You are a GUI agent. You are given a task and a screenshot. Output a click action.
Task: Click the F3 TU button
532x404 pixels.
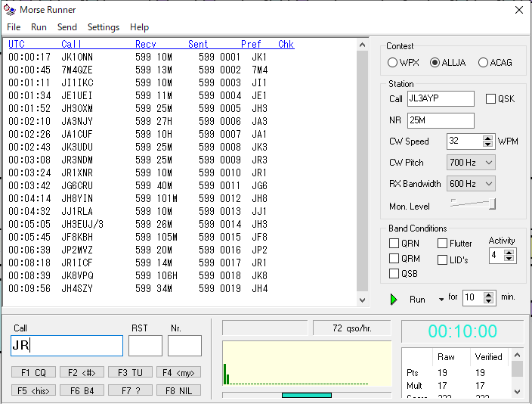(130, 372)
